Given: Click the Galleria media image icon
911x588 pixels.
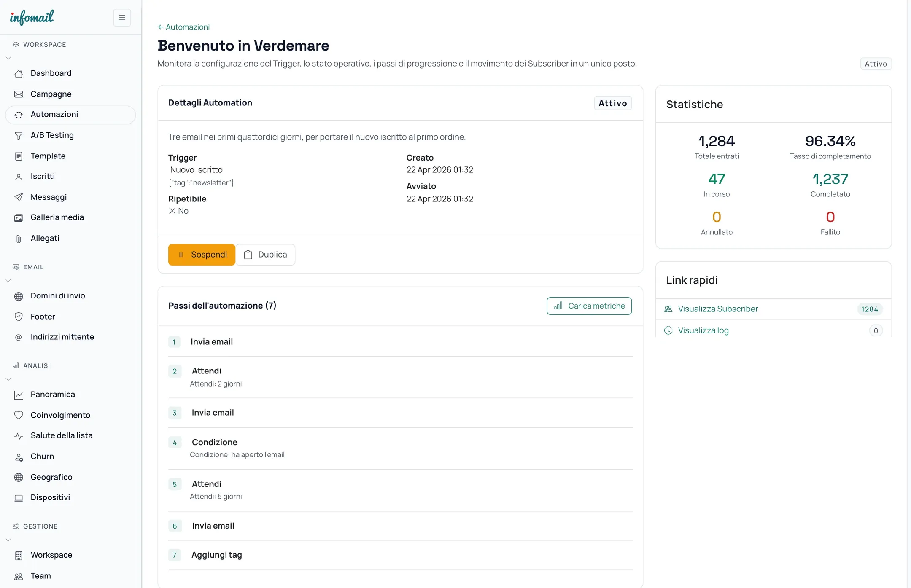Looking at the screenshot, I should coord(19,218).
